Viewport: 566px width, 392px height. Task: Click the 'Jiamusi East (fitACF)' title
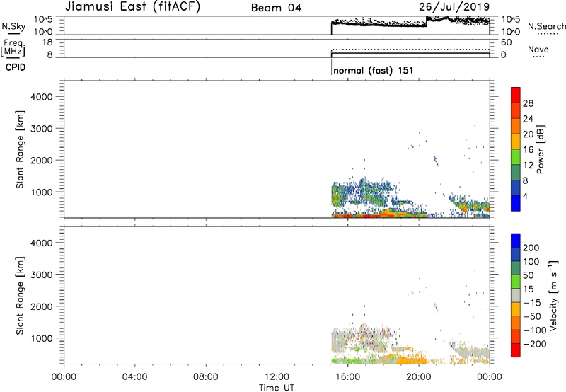point(132,7)
